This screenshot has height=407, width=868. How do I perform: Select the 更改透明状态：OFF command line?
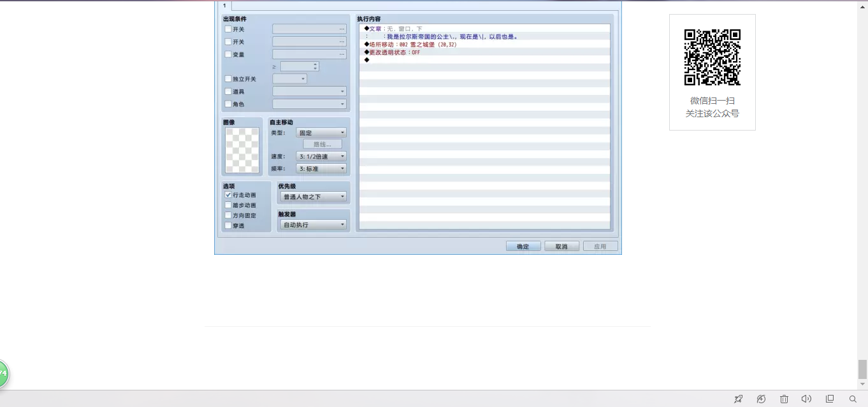point(484,52)
